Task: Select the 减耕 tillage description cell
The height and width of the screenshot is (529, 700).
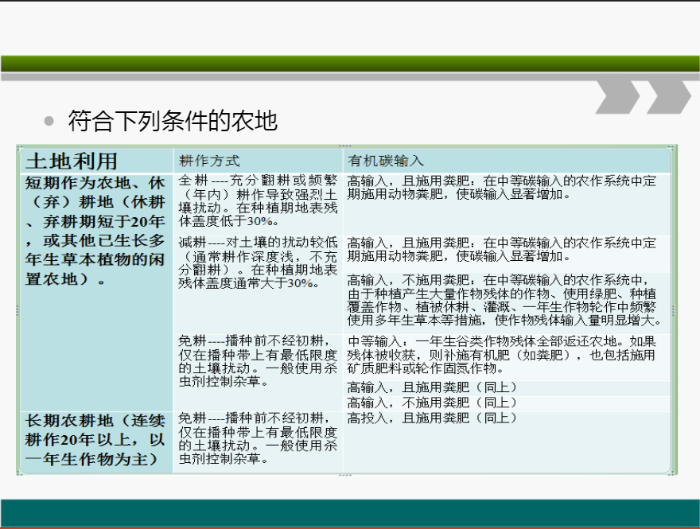Action: 258,262
